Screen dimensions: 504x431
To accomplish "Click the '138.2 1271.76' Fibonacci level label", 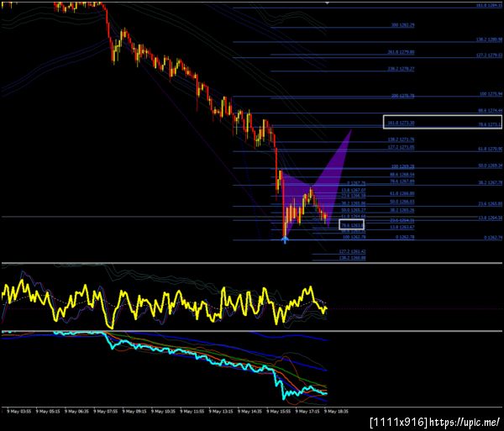I will (402, 139).
